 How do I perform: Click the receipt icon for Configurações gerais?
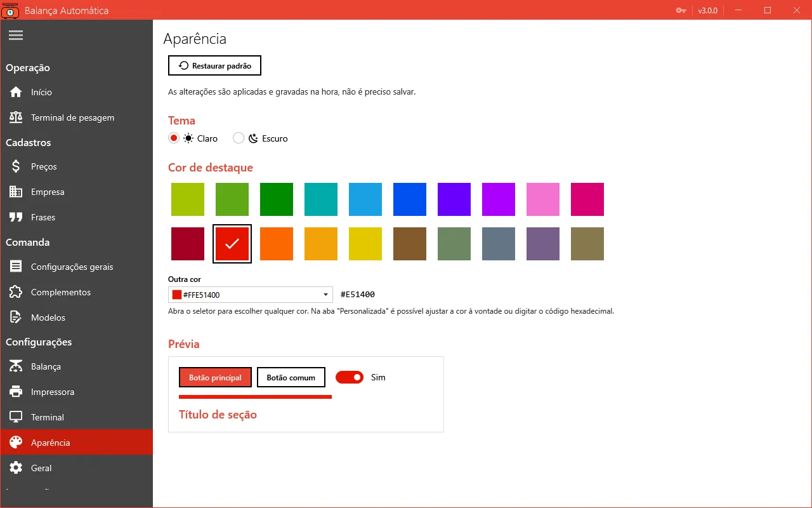(x=16, y=267)
